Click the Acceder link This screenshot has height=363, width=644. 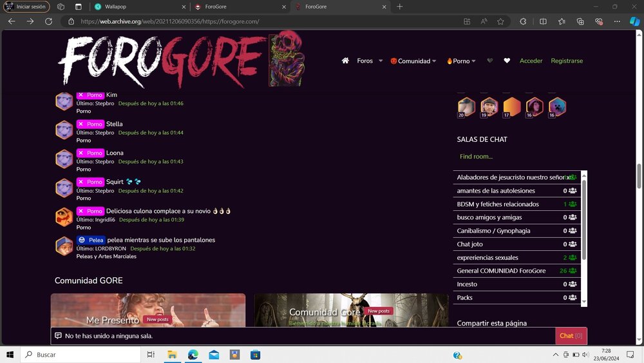point(531,61)
